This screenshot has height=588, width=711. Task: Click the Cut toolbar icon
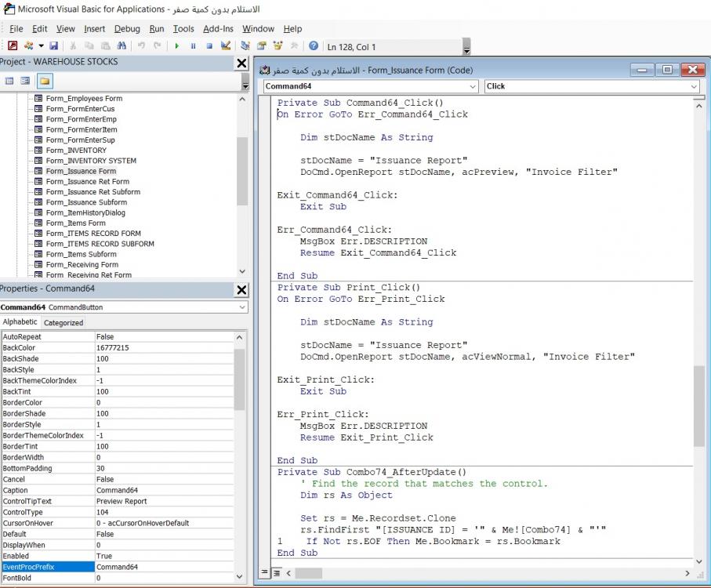(73, 45)
